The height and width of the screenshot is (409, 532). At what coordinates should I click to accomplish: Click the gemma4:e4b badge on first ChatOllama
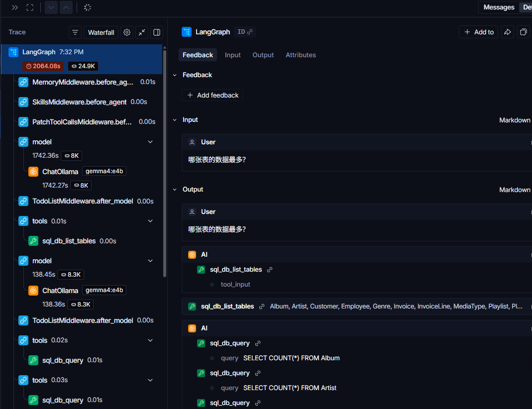coord(104,171)
